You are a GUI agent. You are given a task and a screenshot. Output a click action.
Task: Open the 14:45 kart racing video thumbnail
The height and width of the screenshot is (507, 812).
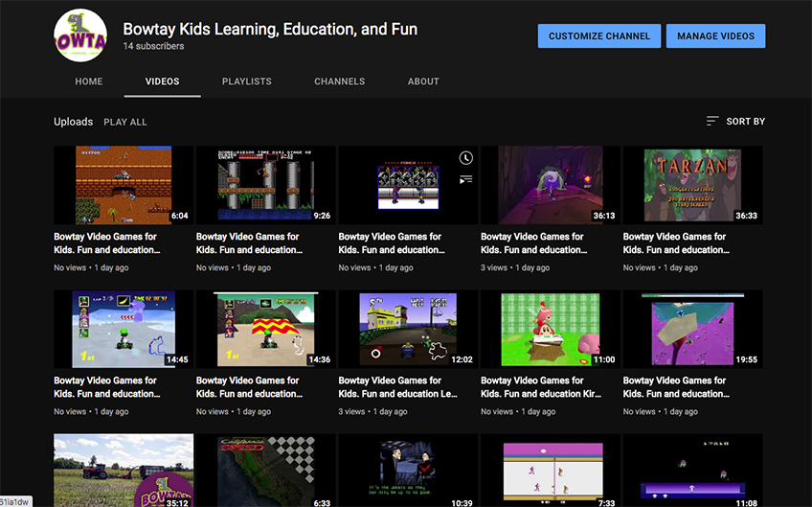(x=124, y=329)
